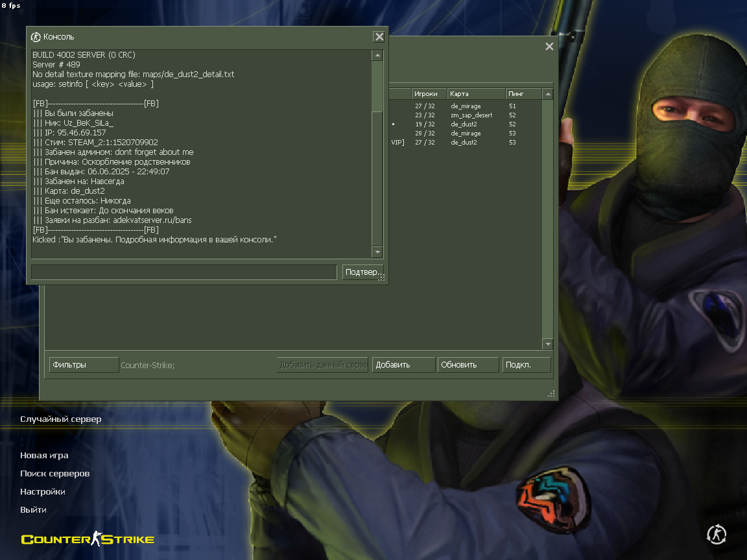Click the Подкл. connect button
Viewport: 747px width, 560px height.
(527, 365)
